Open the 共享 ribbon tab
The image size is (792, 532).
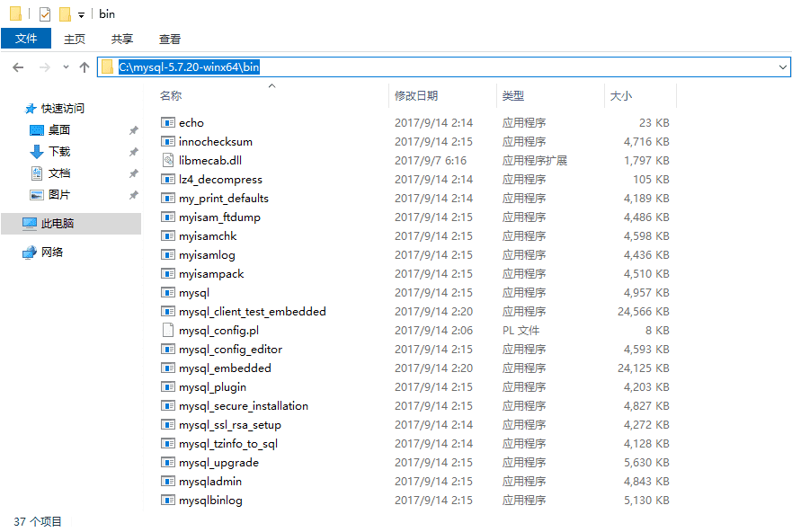[121, 39]
